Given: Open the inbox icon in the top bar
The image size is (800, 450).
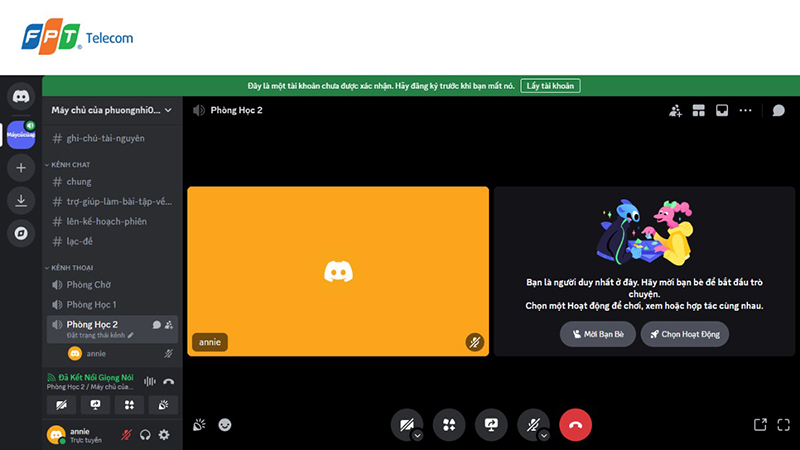Looking at the screenshot, I should tap(721, 110).
